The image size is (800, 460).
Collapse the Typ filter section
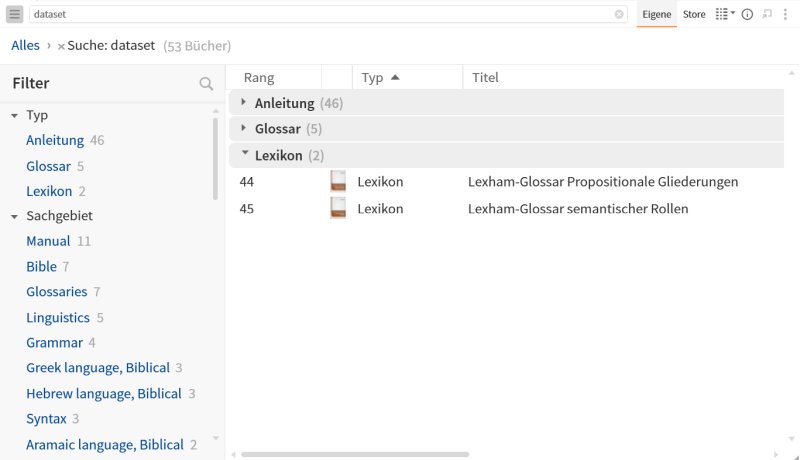pos(14,116)
